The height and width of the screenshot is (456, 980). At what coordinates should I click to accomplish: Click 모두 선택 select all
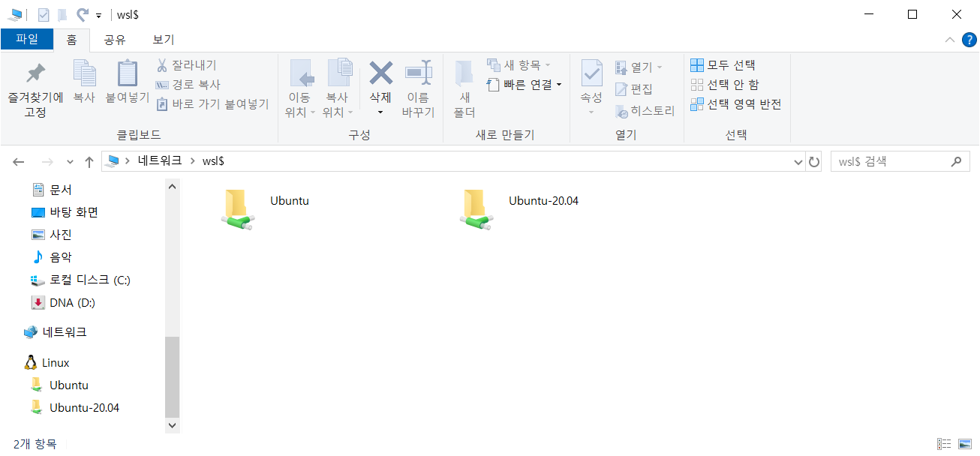[723, 65]
